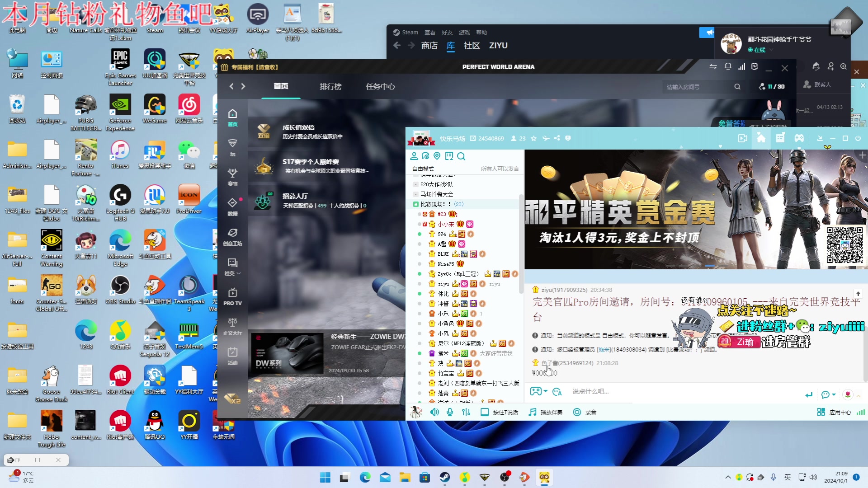Image resolution: width=868 pixels, height=488 pixels.
Task: Click the active banner carousel indicator
Action: pyautogui.click(x=710, y=266)
